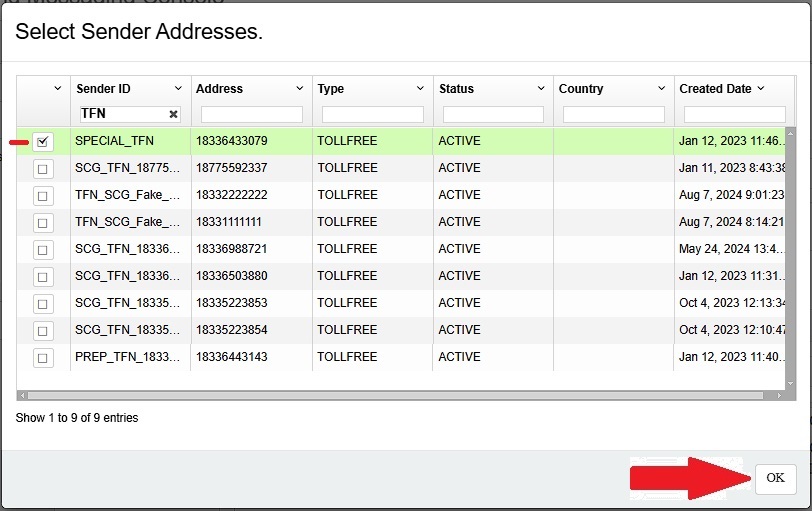Sort by the Status header label
The height and width of the screenshot is (511, 812).
(x=456, y=89)
